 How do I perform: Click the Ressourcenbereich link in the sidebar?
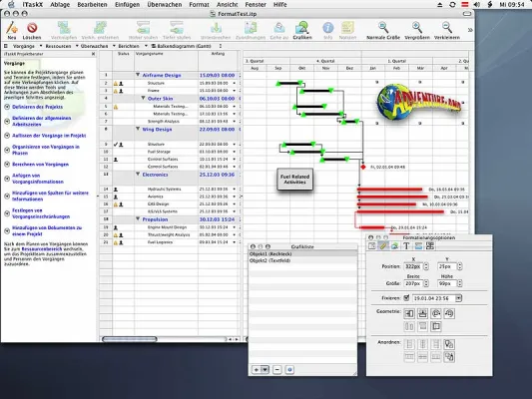[42, 248]
